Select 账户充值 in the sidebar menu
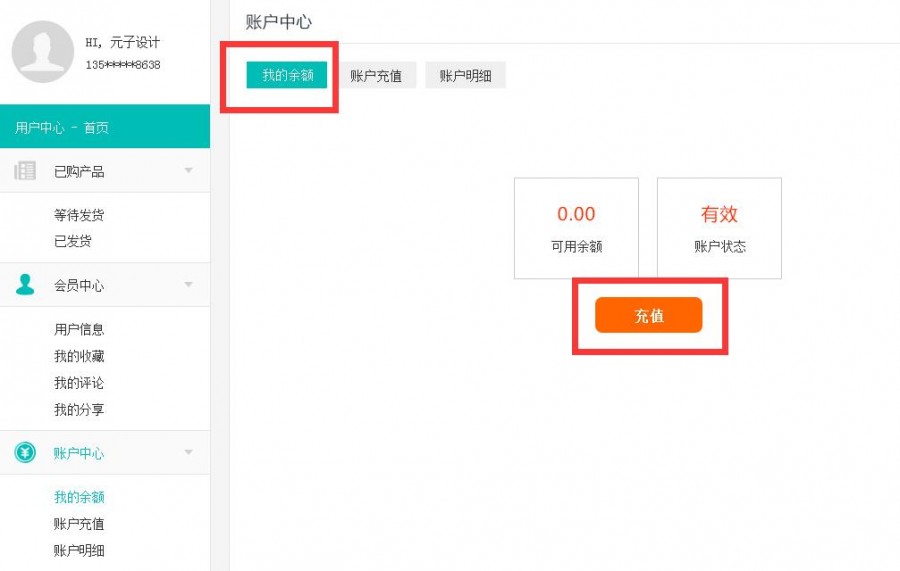This screenshot has height=571, width=900. (x=79, y=524)
